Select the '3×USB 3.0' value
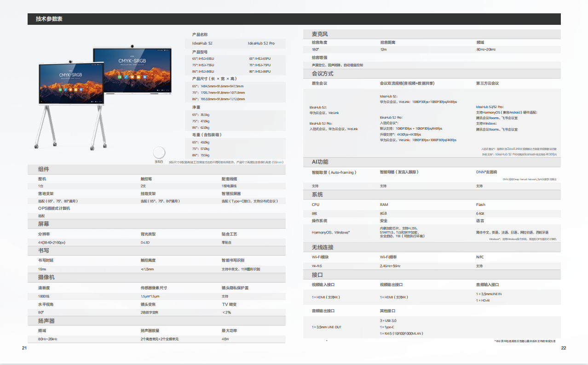This screenshot has height=365, width=588. point(388,320)
